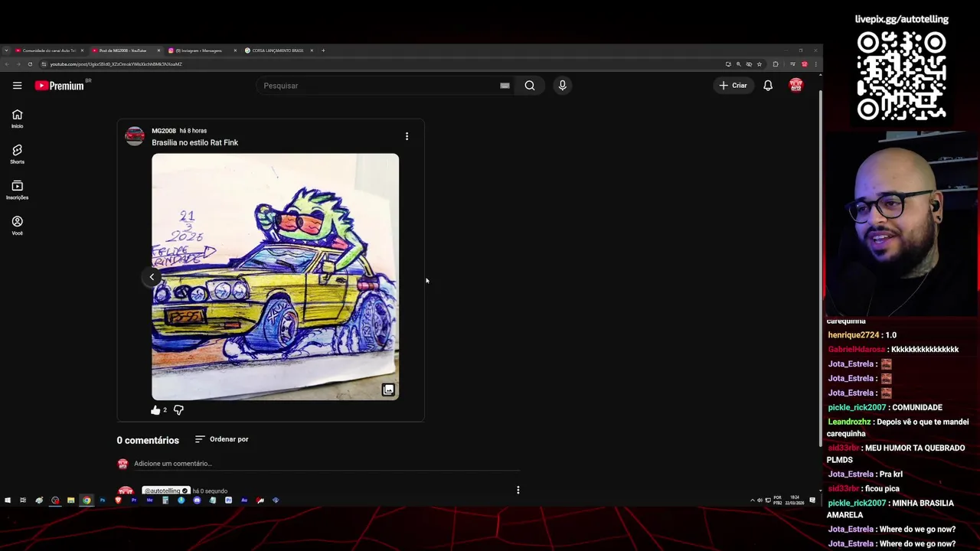Click 'Brasília no estilo Rat Fink' post text
This screenshot has height=551, width=980.
(194, 142)
